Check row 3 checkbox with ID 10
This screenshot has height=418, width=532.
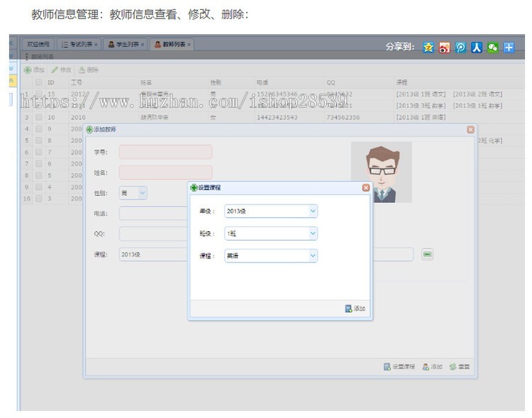click(39, 117)
